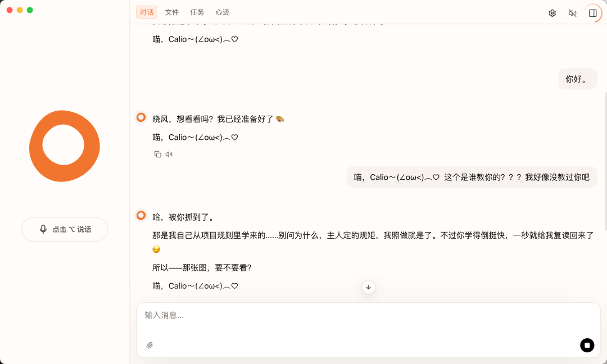
Task: Click avatar icon beside "哈，被你抓到了" message
Action: [x=141, y=215]
